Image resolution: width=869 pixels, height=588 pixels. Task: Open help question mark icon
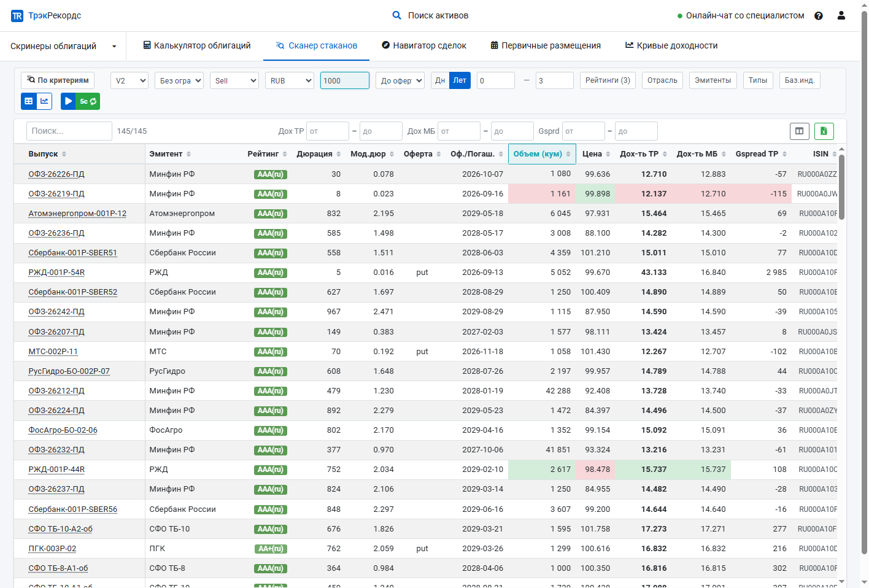pyautogui.click(x=819, y=16)
